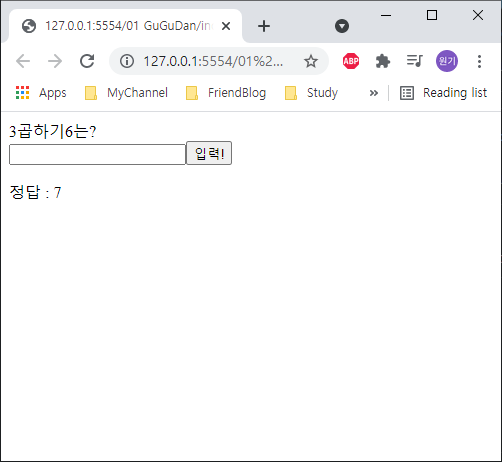Open the tab search dropdown arrow
Image resolution: width=502 pixels, height=462 pixels.
click(x=342, y=26)
